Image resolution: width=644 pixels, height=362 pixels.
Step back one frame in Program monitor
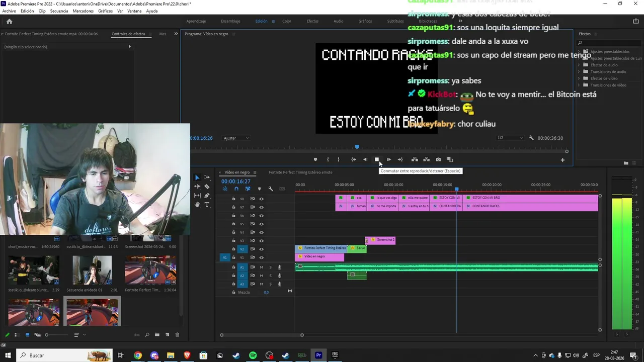[365, 159]
